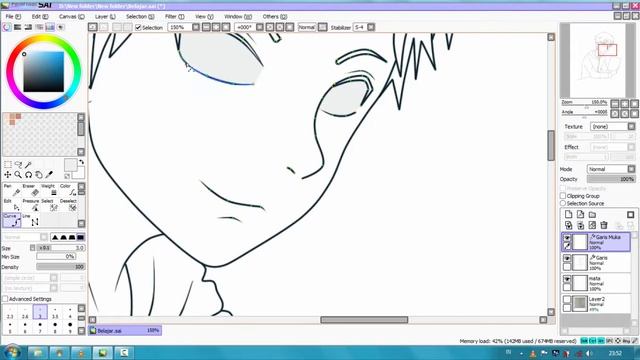Open the Stabilizer dropdown

click(371, 27)
